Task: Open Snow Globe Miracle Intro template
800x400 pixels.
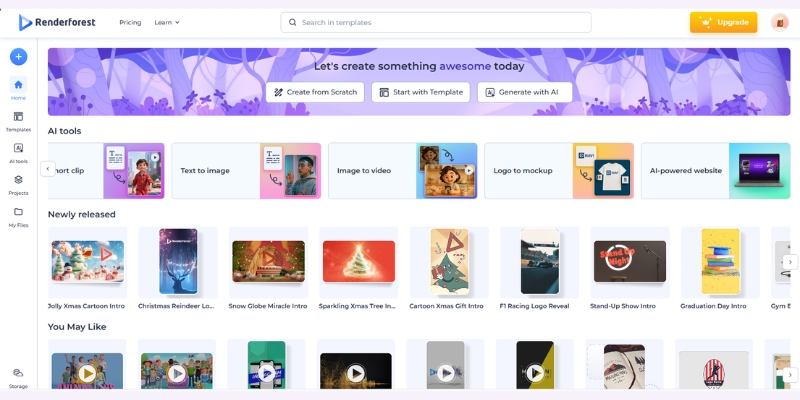Action: coord(268,262)
